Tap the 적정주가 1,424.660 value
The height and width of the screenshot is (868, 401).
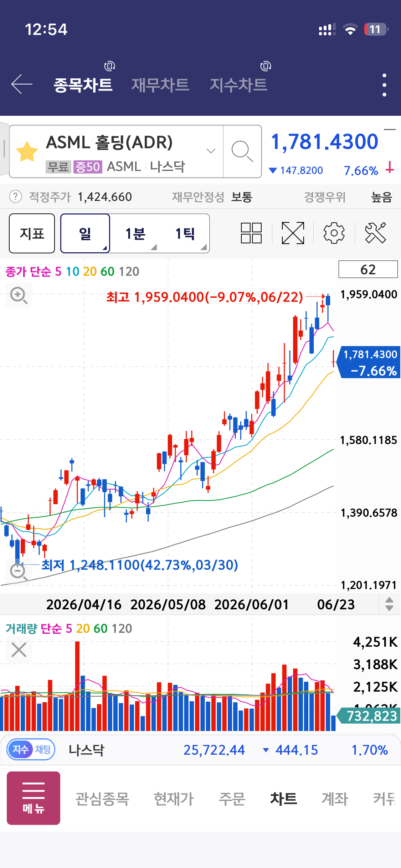click(105, 197)
